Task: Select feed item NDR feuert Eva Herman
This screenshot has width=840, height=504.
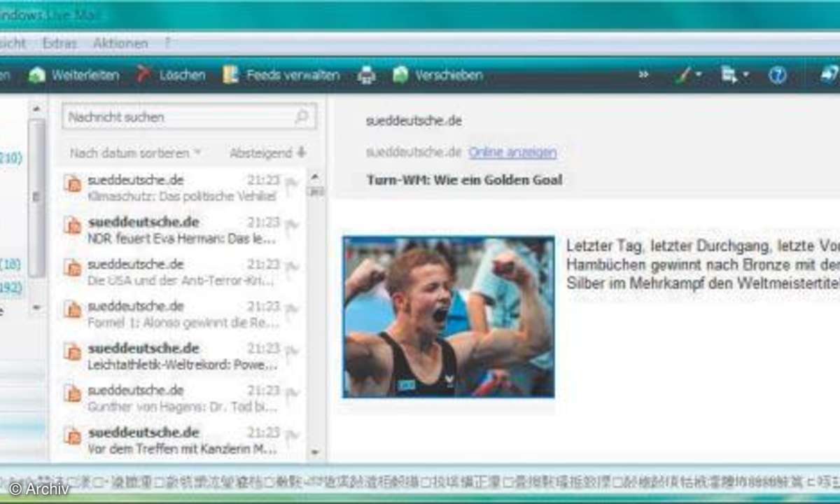Action: coord(182,230)
